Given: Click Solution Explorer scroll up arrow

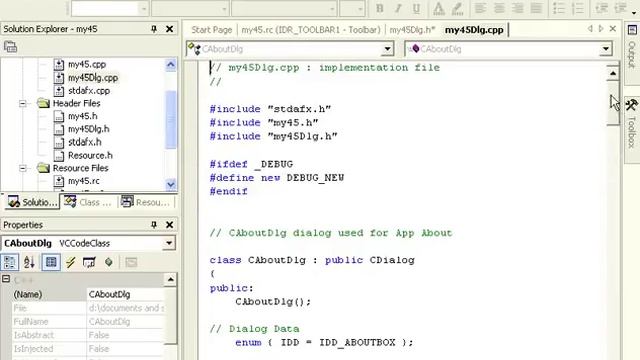Looking at the screenshot, I should 171,65.
